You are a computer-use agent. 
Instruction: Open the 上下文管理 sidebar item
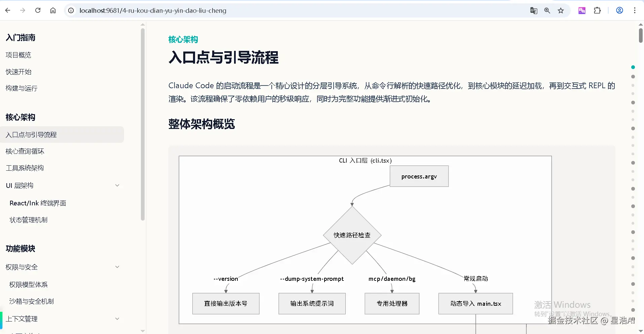[x=22, y=319]
